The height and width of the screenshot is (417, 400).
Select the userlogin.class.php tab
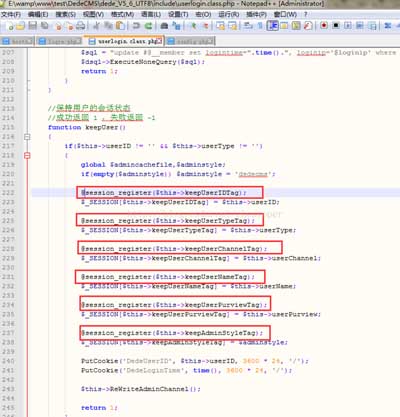124,41
